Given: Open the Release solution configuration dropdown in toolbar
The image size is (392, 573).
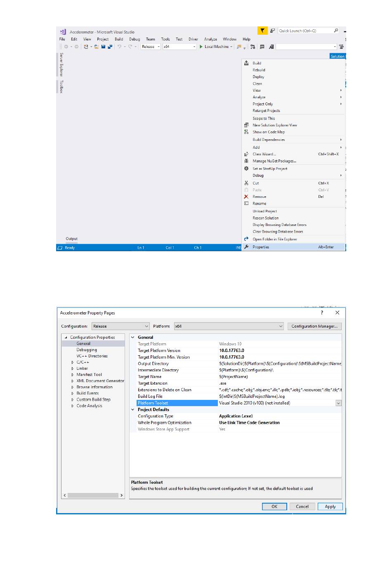Looking at the screenshot, I should (x=151, y=47).
